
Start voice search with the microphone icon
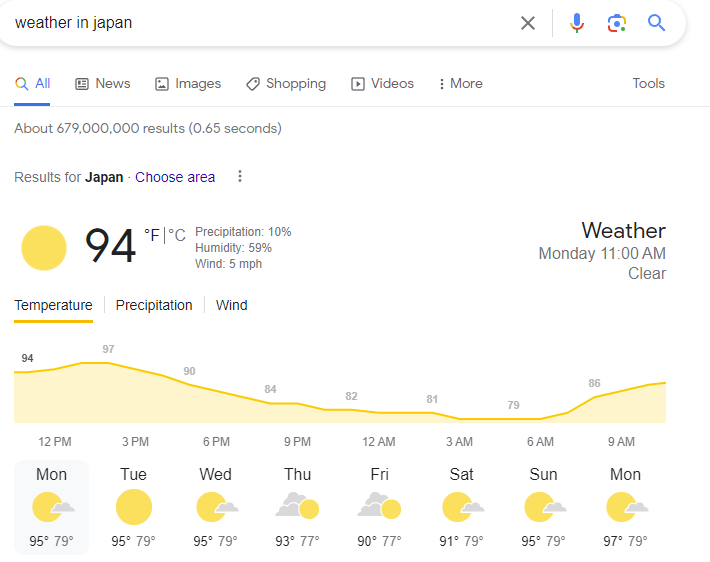point(576,23)
